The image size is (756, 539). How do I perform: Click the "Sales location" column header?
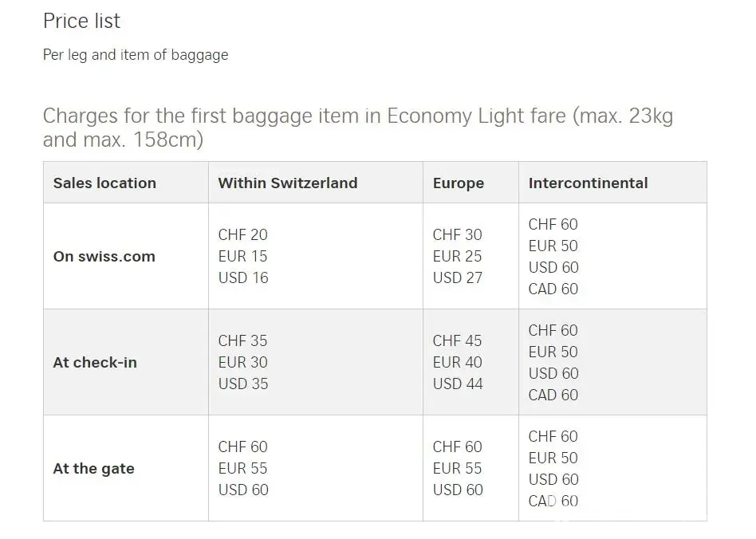click(x=104, y=183)
